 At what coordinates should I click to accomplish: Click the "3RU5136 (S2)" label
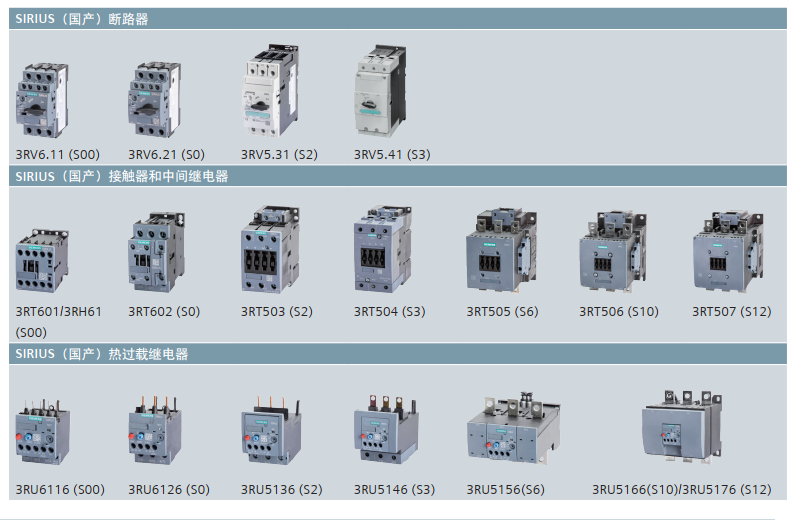[281, 490]
